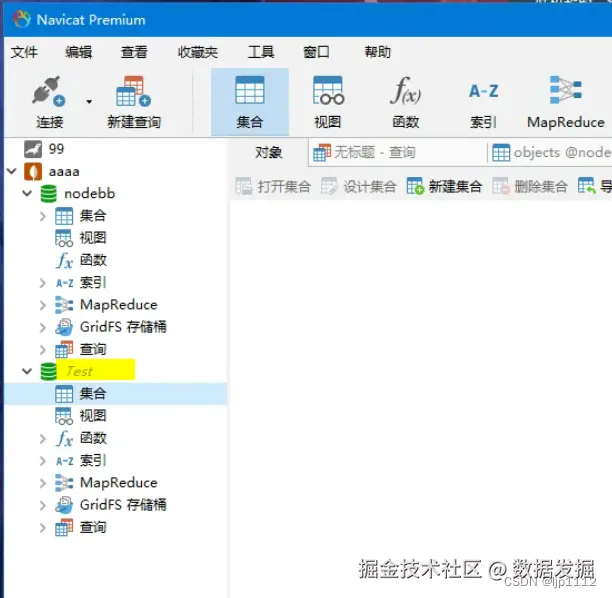Select the GridFS 存储桶 label under Test
The image size is (612, 598).
click(x=123, y=505)
